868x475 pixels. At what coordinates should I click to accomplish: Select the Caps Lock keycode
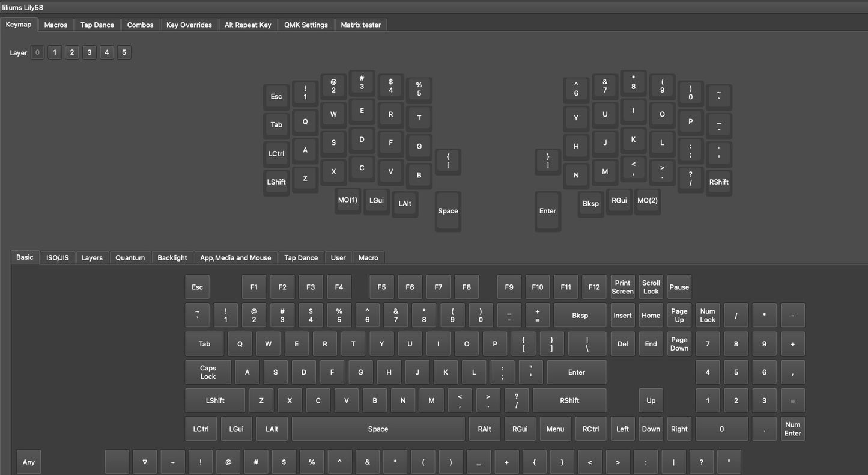208,372
